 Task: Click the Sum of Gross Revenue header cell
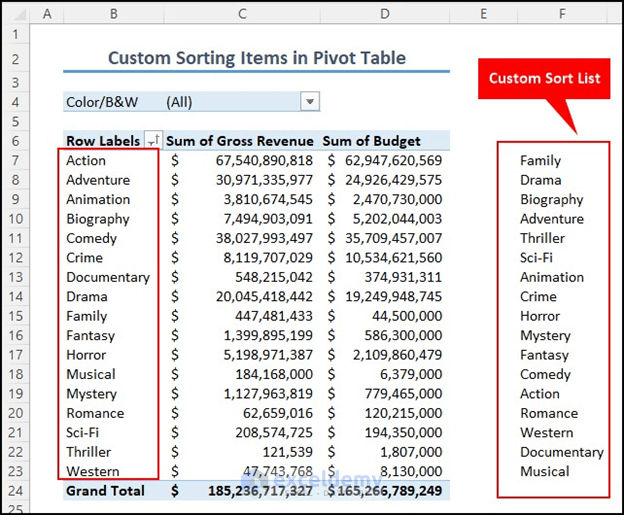point(241,141)
